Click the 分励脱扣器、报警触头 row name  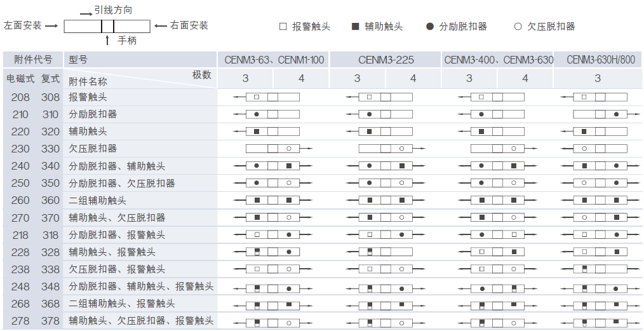click(x=117, y=235)
